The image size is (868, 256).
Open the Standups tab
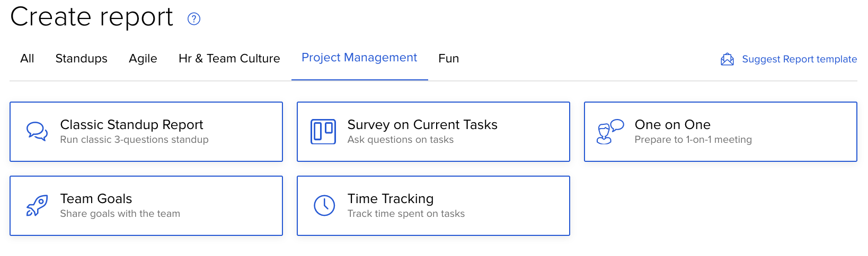(81, 58)
